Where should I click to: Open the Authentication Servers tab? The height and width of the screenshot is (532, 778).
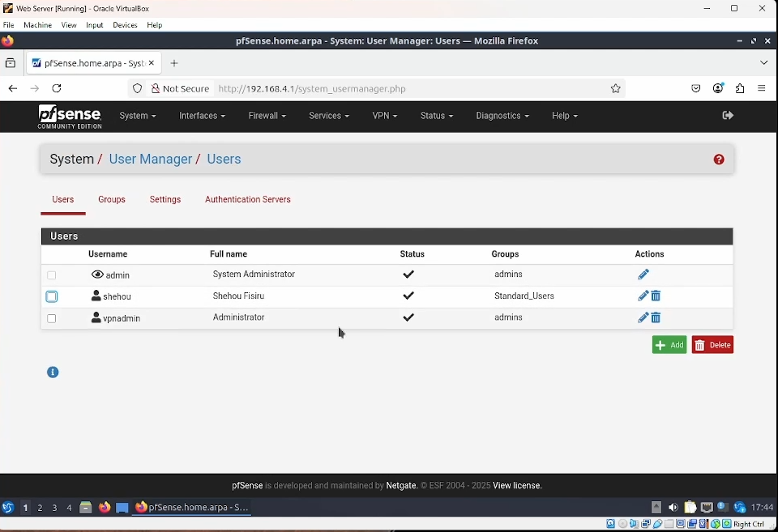point(247,200)
